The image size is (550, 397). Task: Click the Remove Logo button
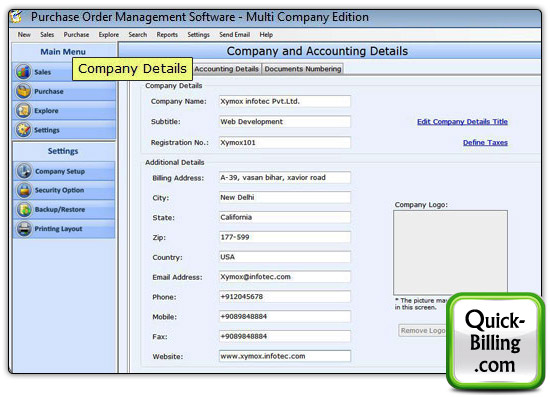(x=422, y=330)
